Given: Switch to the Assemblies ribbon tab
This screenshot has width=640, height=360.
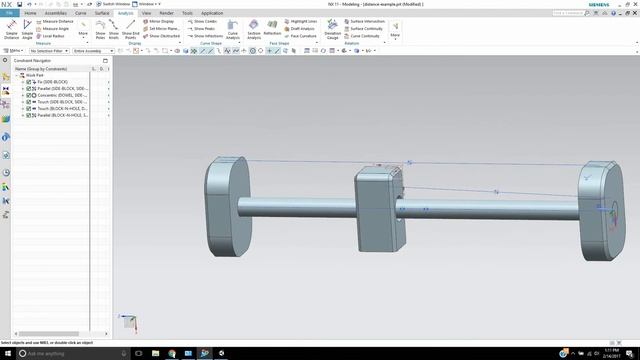Looking at the screenshot, I should [56, 13].
